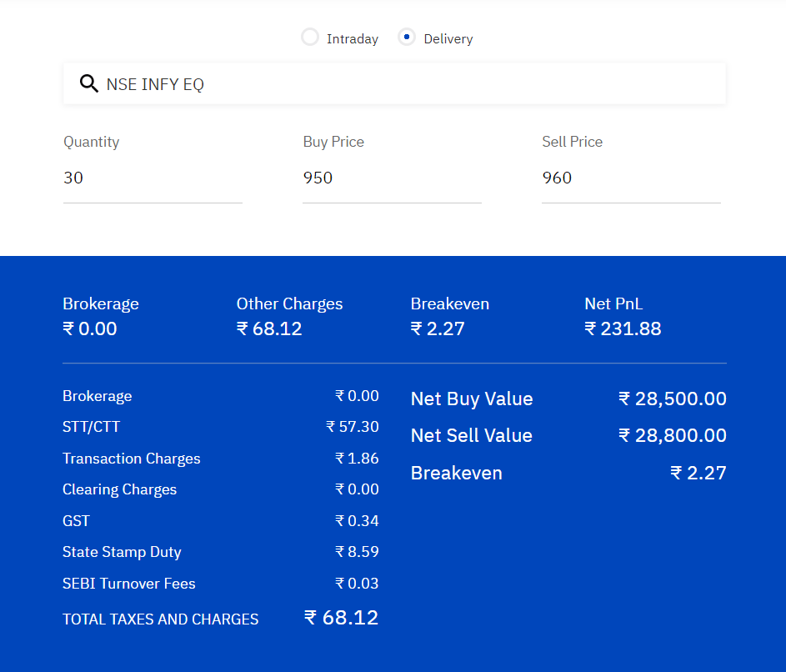
Task: Click the top Breakeven summary value
Action: pyautogui.click(x=438, y=328)
